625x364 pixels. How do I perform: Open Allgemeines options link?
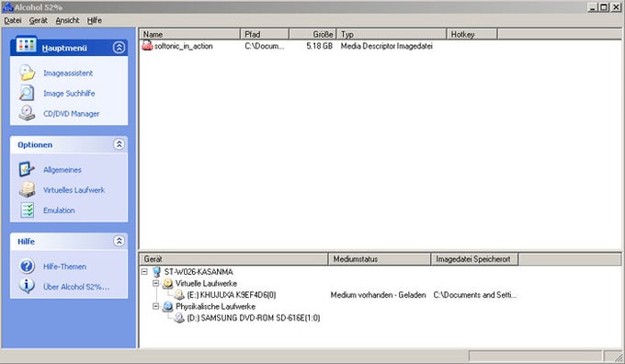(x=62, y=170)
